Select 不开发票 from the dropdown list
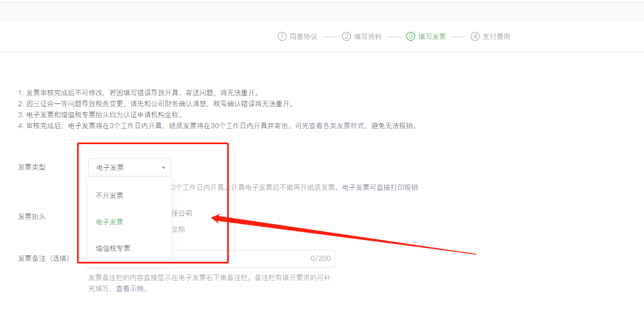 pyautogui.click(x=109, y=196)
